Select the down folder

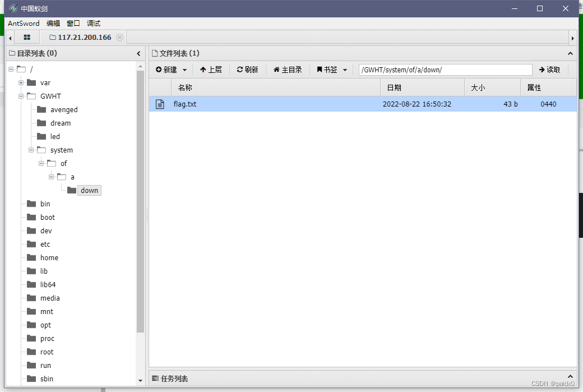[x=89, y=191]
